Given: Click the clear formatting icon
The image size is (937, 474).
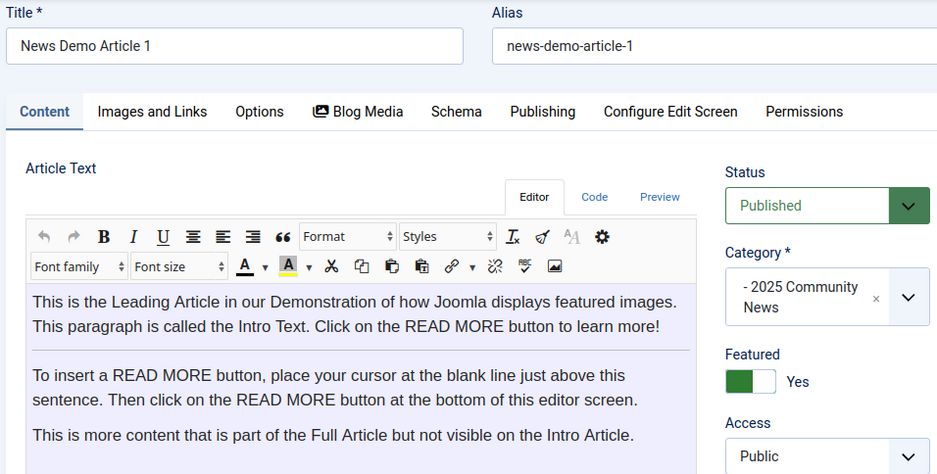Looking at the screenshot, I should [513, 237].
